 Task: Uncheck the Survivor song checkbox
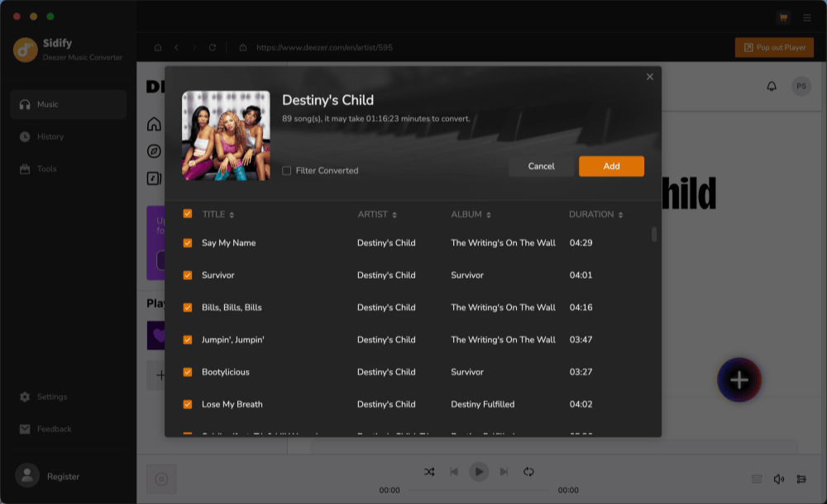(x=187, y=275)
